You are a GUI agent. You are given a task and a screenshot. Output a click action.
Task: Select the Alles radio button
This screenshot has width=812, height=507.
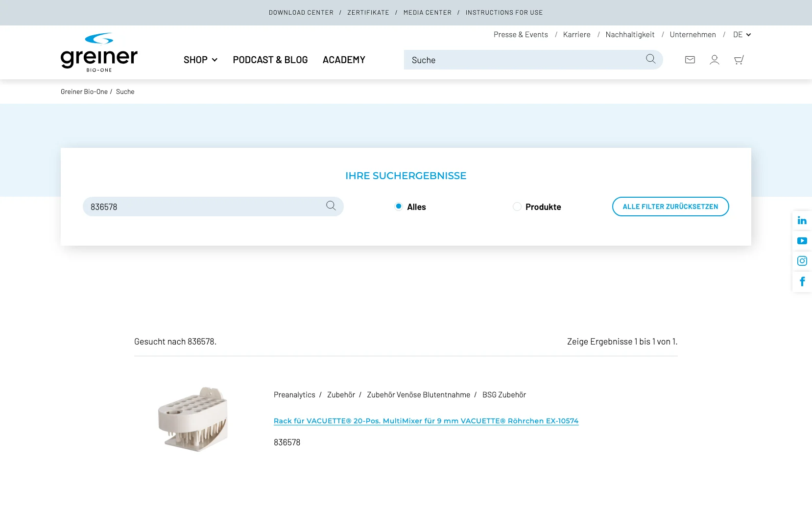[x=399, y=207]
